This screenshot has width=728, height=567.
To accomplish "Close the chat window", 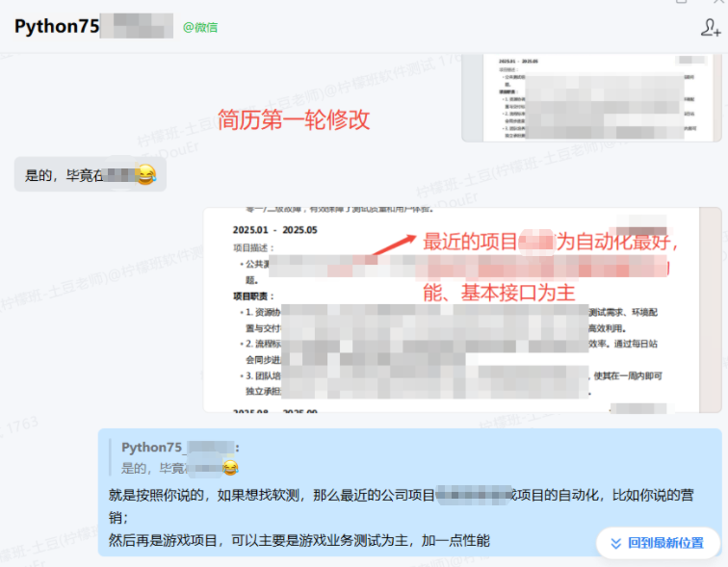I will tap(716, 3).
